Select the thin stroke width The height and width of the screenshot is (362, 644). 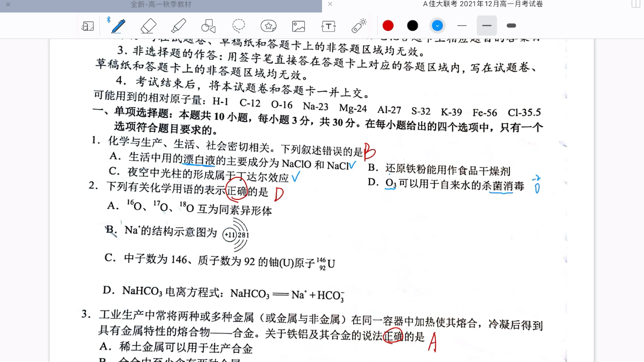point(462,26)
